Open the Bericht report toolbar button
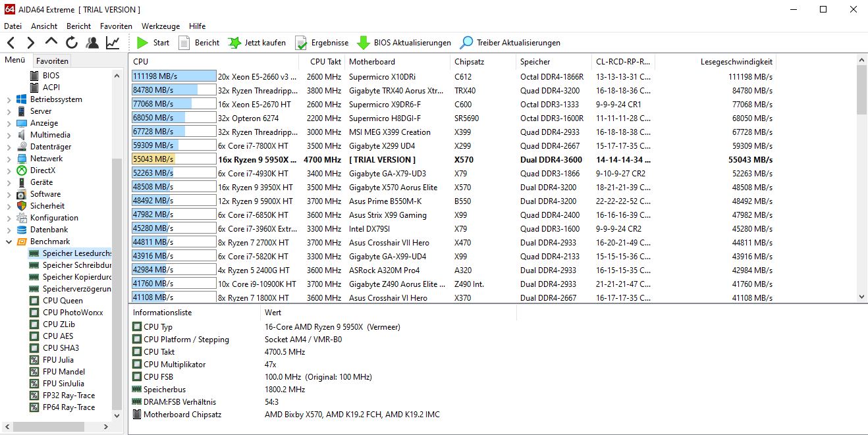This screenshot has width=868, height=435. click(199, 43)
